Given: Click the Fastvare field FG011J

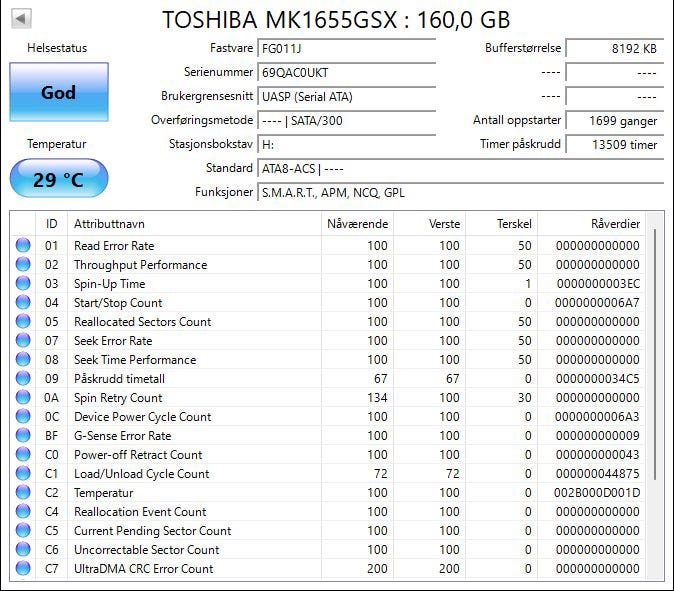Looking at the screenshot, I should coord(346,49).
